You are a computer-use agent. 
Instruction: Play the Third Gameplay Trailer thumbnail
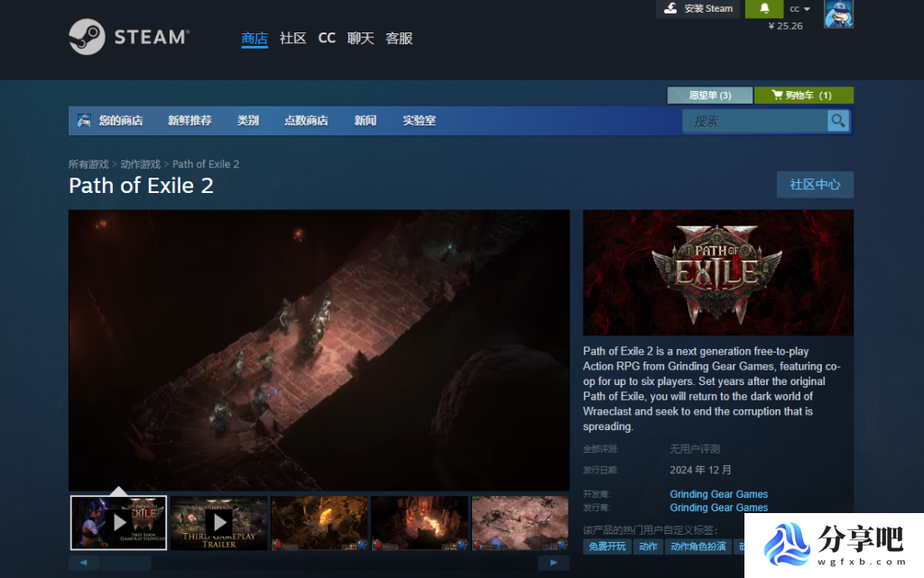coord(219,523)
